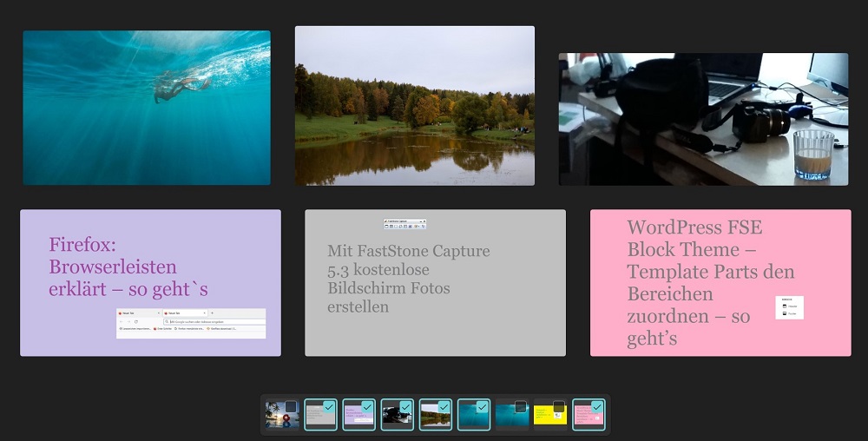Viewport: 868px width, 441px height.
Task: Open the large camera-on-desk photo
Action: click(704, 119)
